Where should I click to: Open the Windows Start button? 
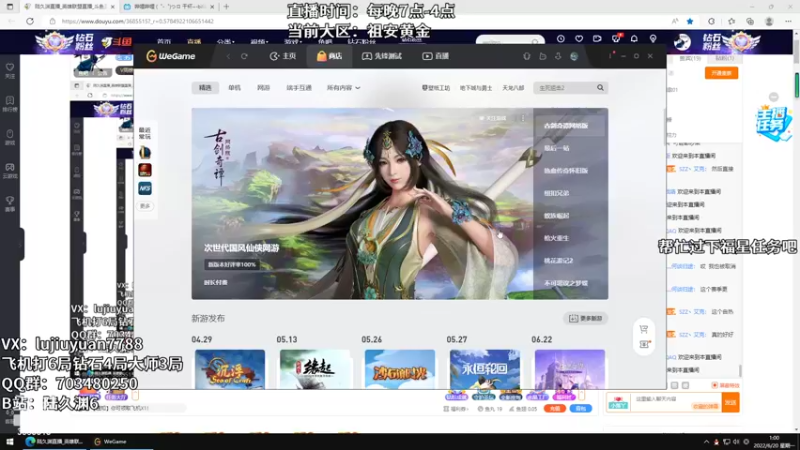click(10, 441)
